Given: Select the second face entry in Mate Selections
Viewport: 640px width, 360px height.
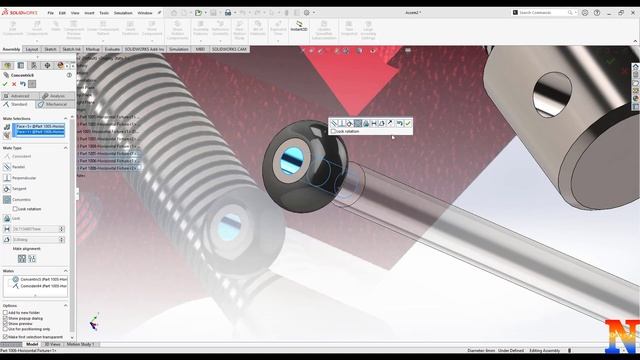Looking at the screenshot, I should tap(40, 132).
